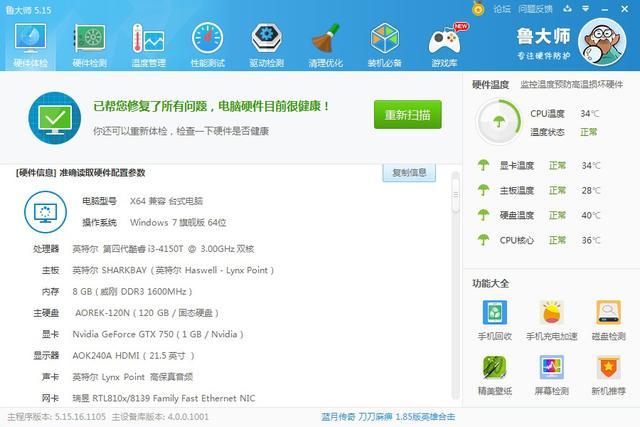Open the 磁盘检测 disk check tool
The image size is (640, 427).
[x=609, y=320]
